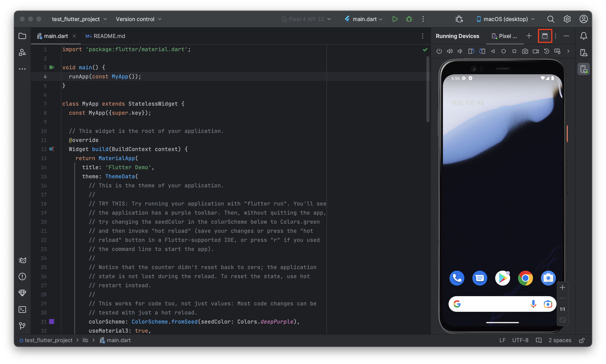
Task: Click the UTF-8 encoding status label
Action: pos(520,340)
